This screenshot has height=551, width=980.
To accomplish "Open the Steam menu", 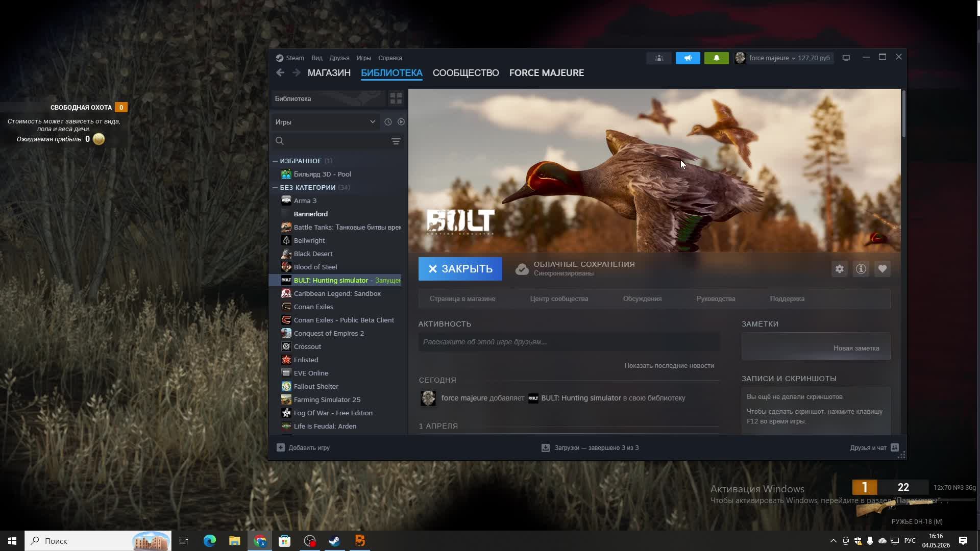I will click(295, 58).
